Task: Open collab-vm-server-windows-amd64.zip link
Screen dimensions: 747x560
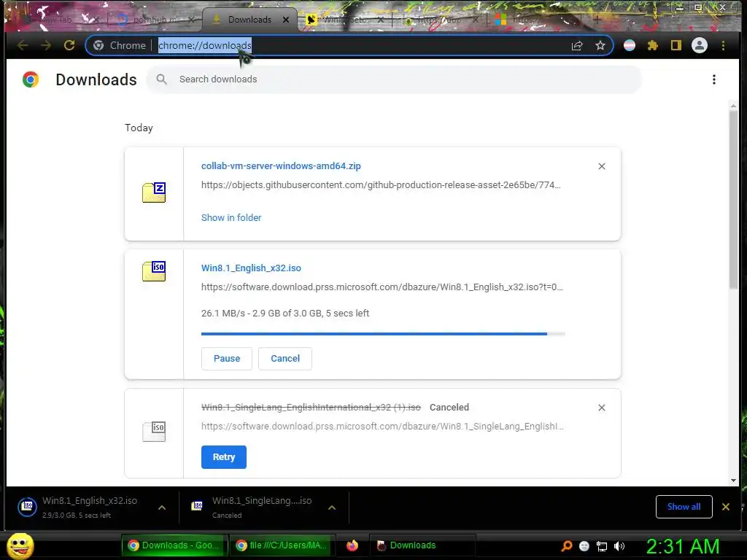Action: [x=281, y=166]
